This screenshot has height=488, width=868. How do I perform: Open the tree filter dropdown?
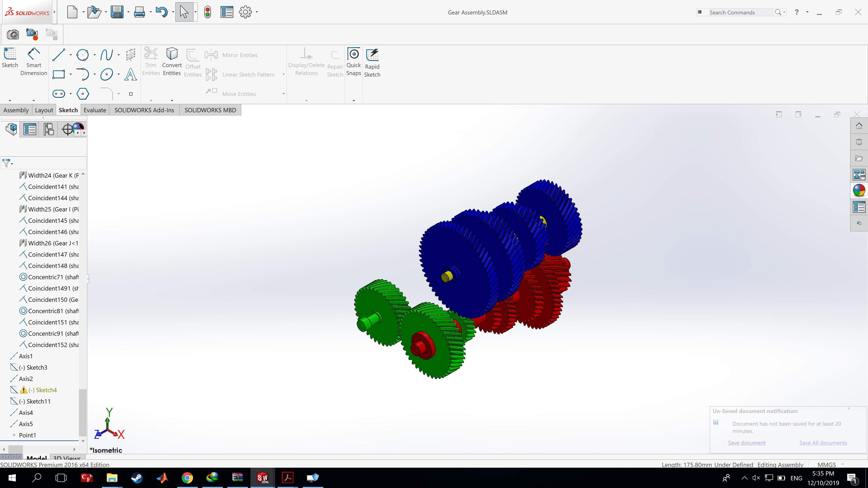point(7,163)
